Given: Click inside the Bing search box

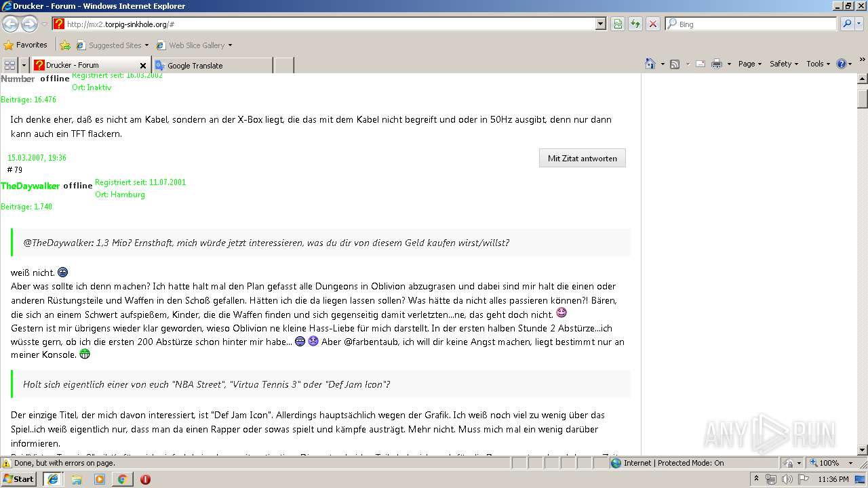Looking at the screenshot, I should pos(751,24).
